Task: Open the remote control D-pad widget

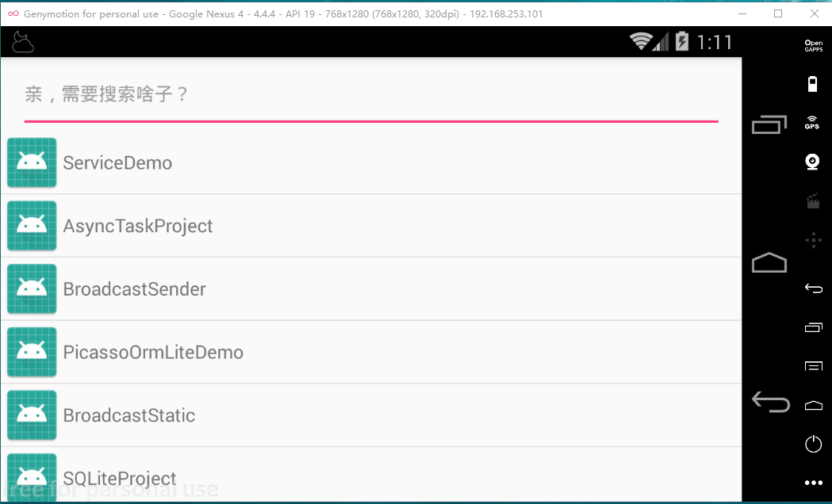Action: (x=813, y=239)
